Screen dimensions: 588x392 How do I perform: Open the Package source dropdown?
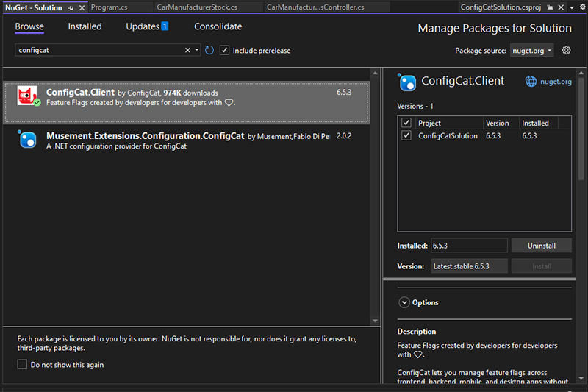(x=531, y=51)
